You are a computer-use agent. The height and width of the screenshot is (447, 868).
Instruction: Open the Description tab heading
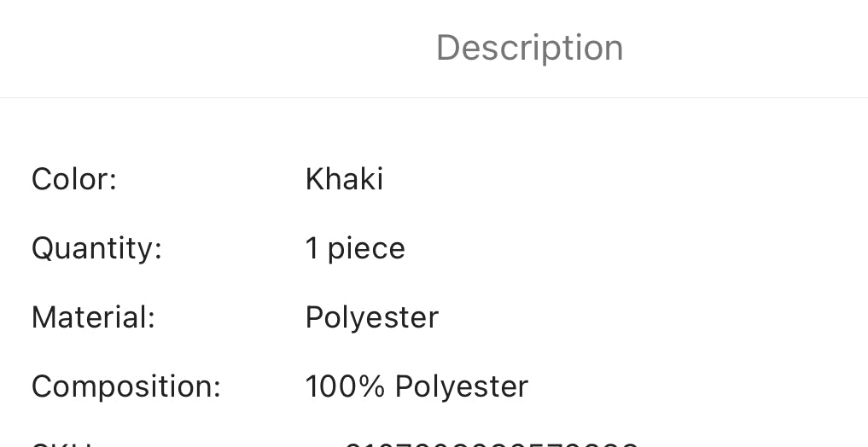click(530, 48)
